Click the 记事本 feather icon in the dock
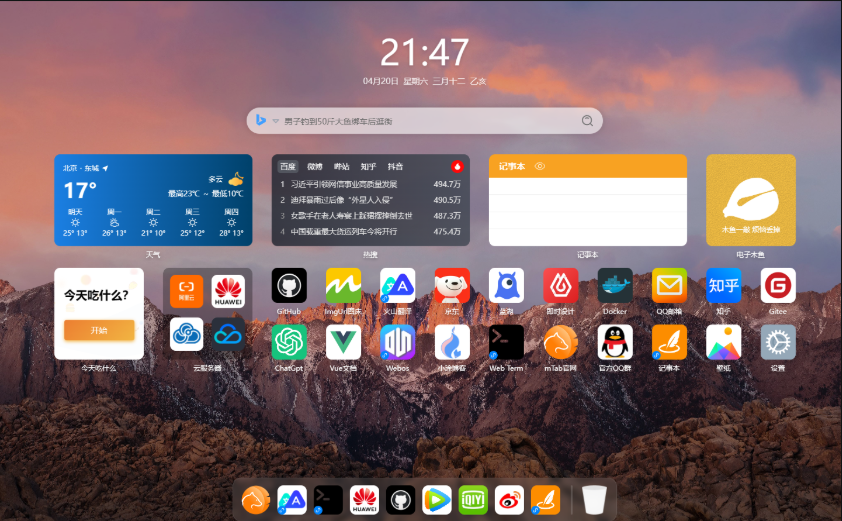 (x=546, y=500)
